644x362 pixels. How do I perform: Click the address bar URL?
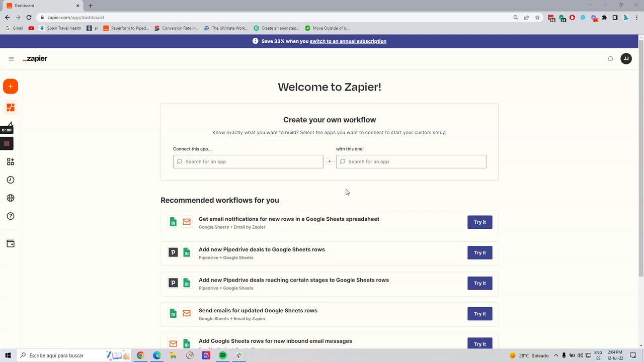[x=75, y=17]
